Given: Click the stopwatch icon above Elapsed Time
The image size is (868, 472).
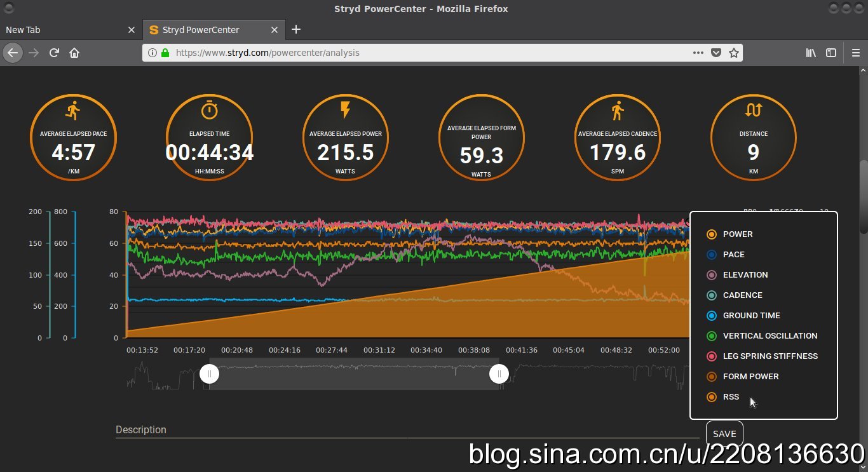Looking at the screenshot, I should click(x=209, y=110).
